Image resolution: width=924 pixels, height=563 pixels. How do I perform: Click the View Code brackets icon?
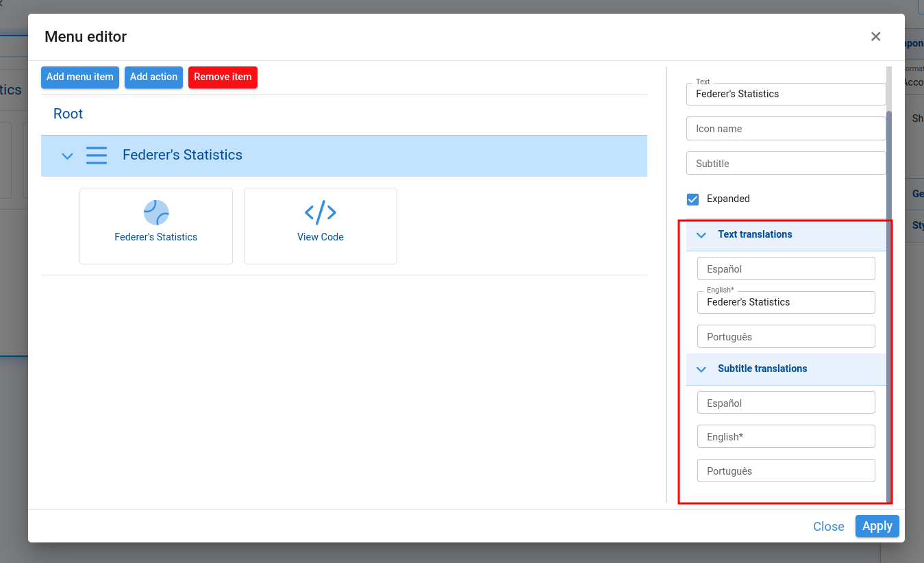click(x=320, y=213)
